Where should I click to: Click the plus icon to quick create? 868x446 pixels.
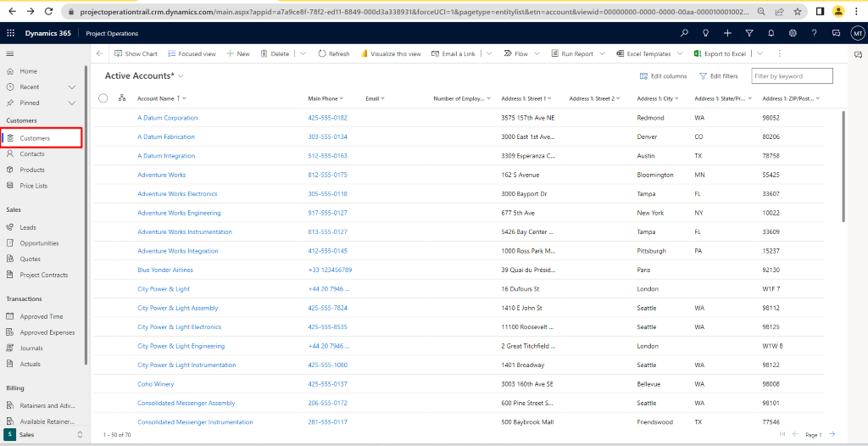pos(727,33)
